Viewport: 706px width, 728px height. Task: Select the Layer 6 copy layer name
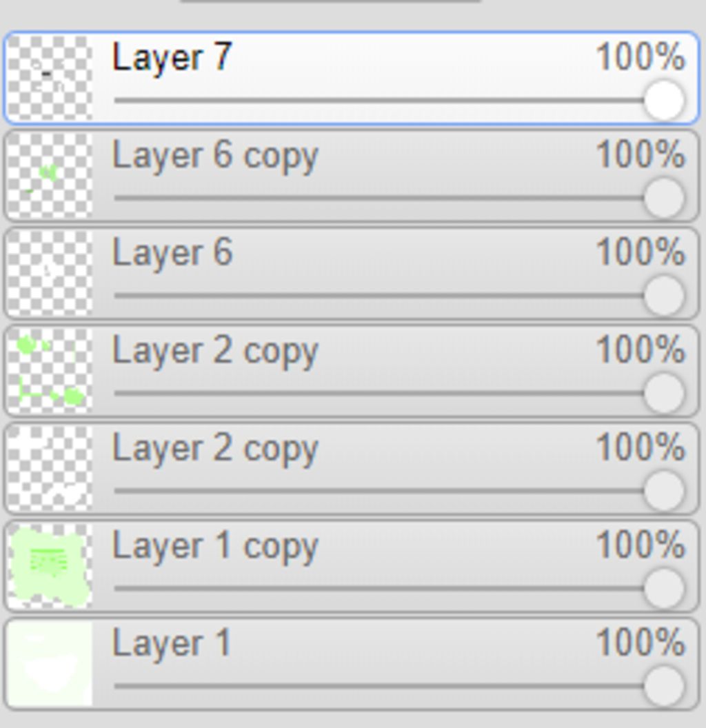point(215,156)
